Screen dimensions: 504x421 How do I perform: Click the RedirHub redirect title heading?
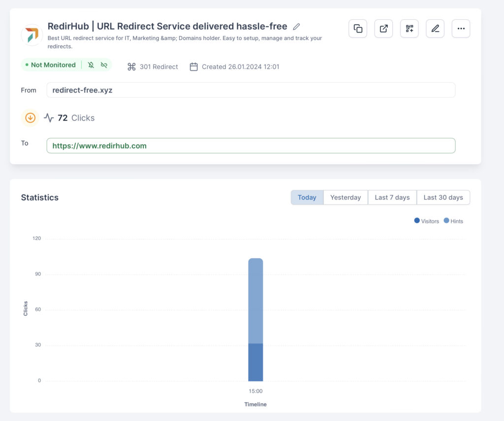click(167, 27)
